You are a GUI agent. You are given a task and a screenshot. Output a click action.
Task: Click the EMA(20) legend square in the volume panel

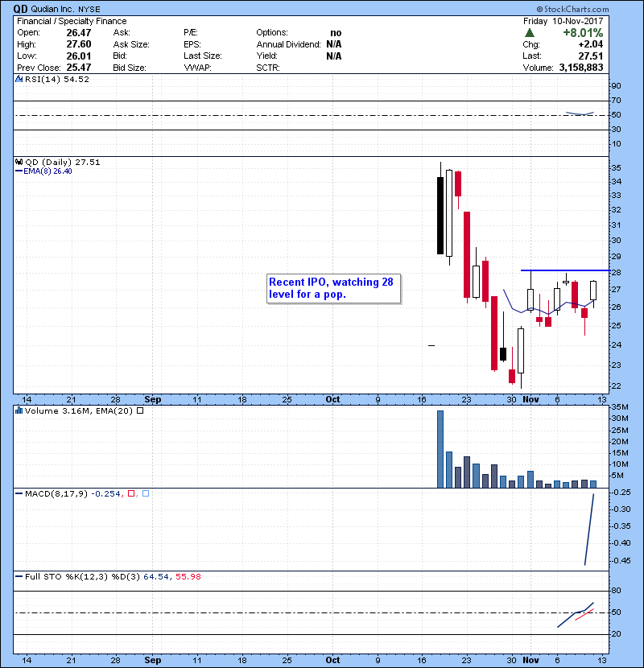click(140, 410)
